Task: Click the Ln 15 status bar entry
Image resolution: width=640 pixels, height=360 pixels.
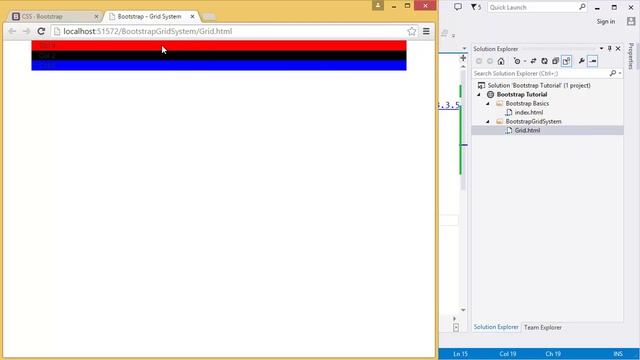Action: click(x=460, y=354)
